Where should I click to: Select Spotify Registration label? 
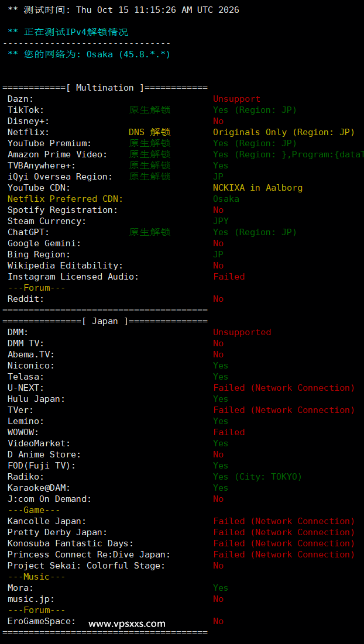63,210
